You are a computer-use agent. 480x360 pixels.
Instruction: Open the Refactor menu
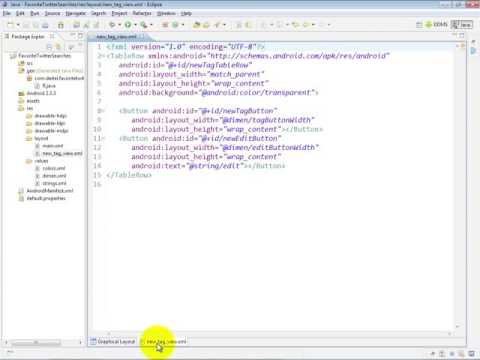[142, 13]
